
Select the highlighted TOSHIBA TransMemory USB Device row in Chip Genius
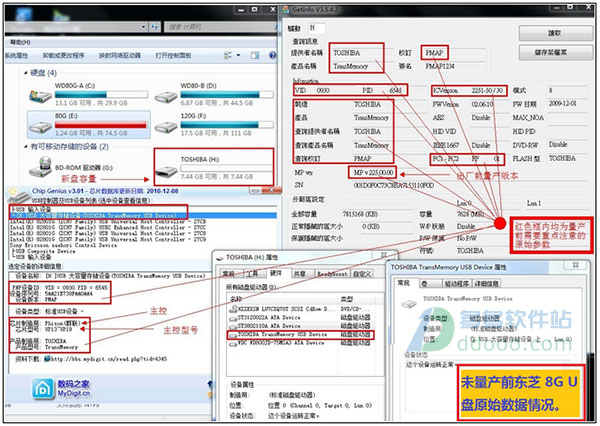tap(143, 215)
